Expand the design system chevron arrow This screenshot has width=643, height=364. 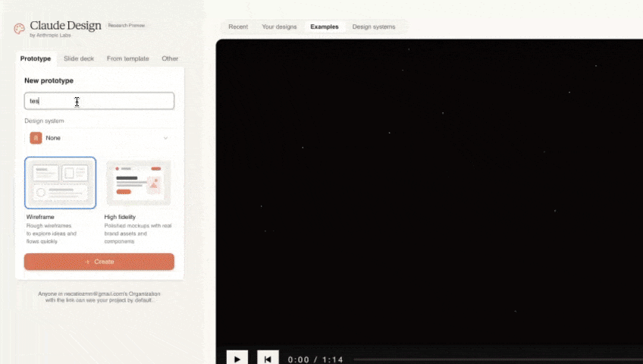point(165,138)
